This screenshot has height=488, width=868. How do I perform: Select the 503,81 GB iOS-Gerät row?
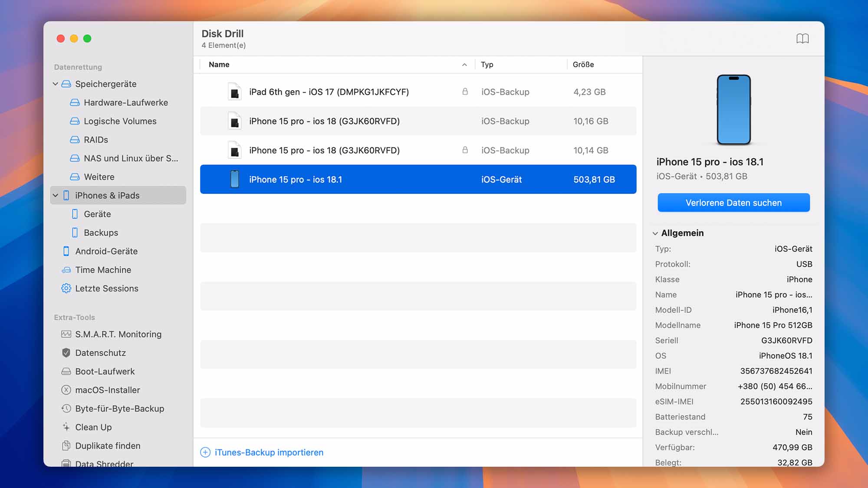click(x=418, y=179)
